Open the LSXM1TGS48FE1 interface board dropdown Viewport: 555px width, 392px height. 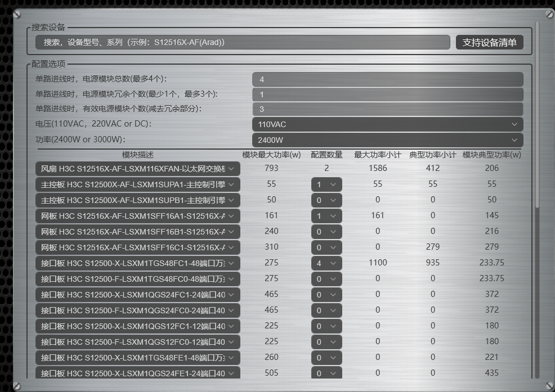click(138, 358)
